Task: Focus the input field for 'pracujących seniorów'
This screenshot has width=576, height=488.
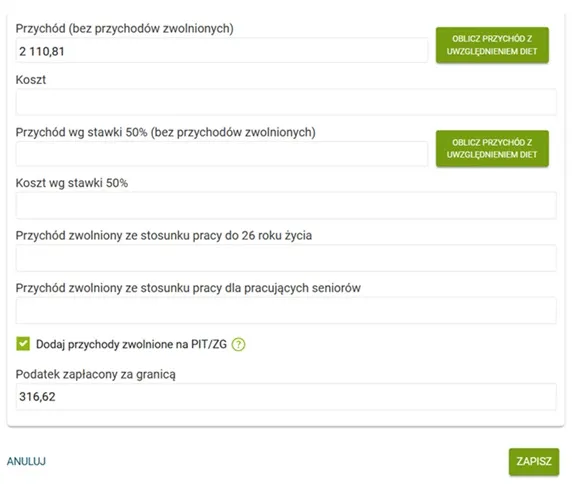Action: point(286,310)
